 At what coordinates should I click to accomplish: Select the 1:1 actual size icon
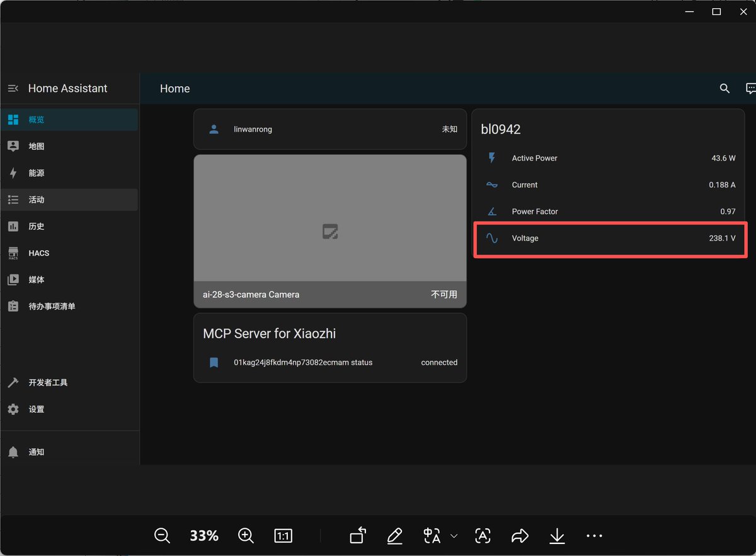283,536
